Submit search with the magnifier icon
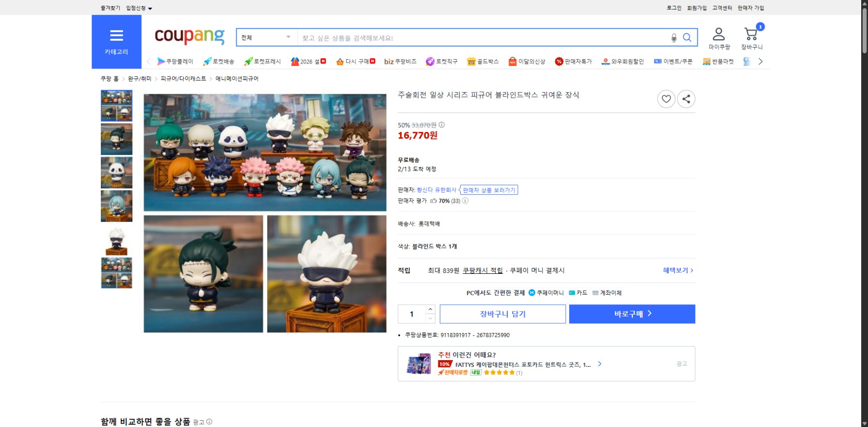Screen dimensions: 868x427 coord(687,38)
